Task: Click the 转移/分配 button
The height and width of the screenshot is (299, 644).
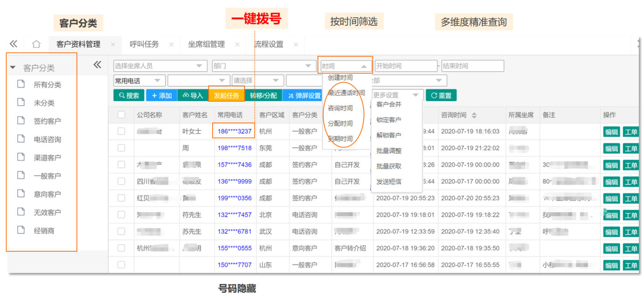Action: pyautogui.click(x=263, y=95)
